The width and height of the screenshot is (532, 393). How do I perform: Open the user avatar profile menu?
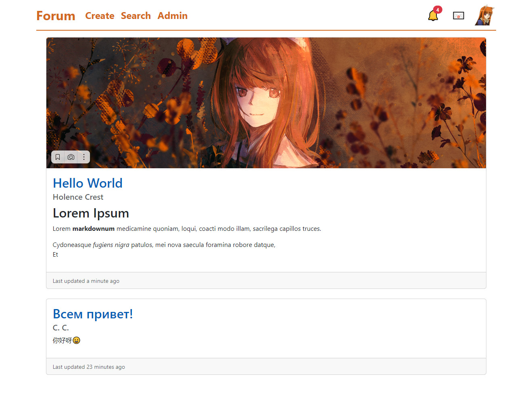click(x=484, y=16)
